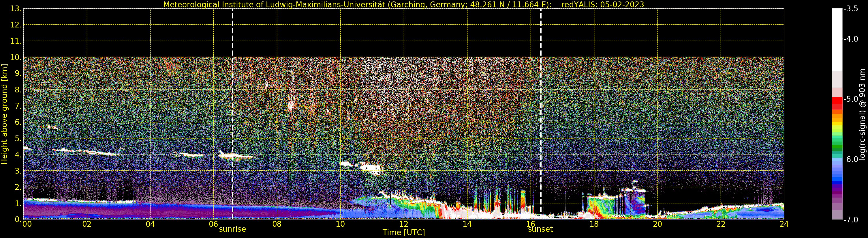The height and width of the screenshot is (238, 868).
Task: Click the white dashed sunset marker line
Action: [541, 114]
